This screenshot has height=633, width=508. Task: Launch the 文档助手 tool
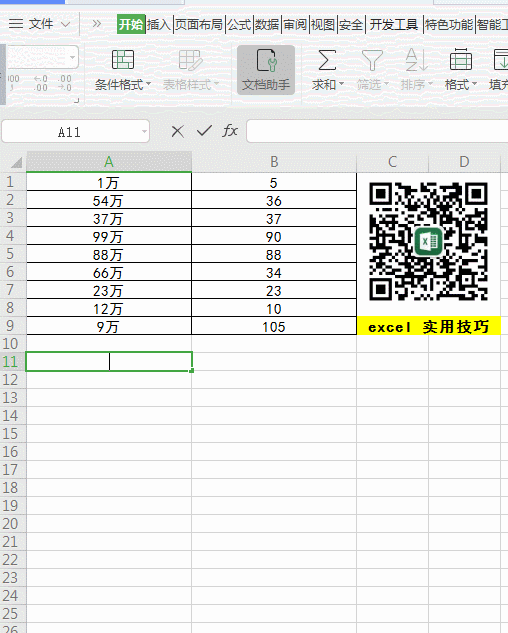point(266,70)
